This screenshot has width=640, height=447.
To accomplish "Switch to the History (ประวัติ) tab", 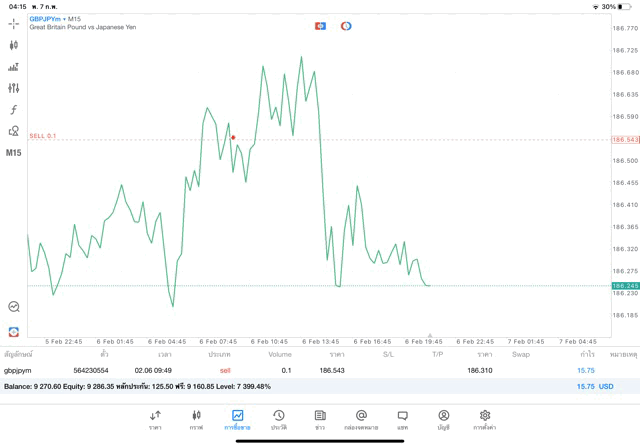I will tap(278, 419).
